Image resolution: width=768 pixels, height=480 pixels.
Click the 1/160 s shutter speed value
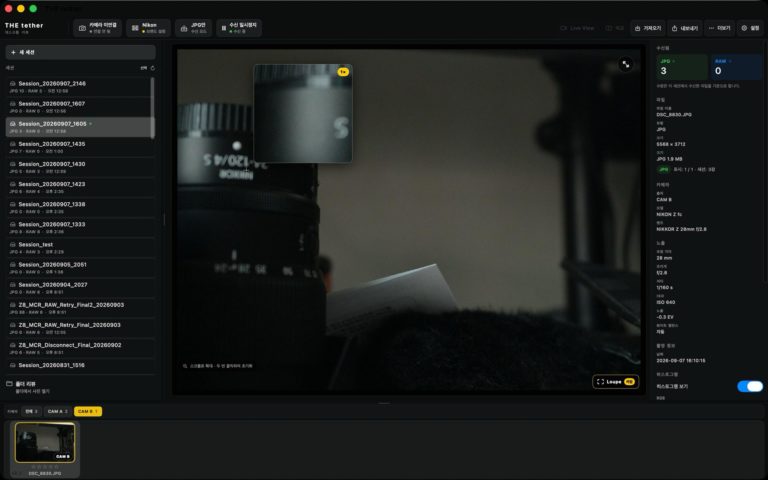coord(665,288)
